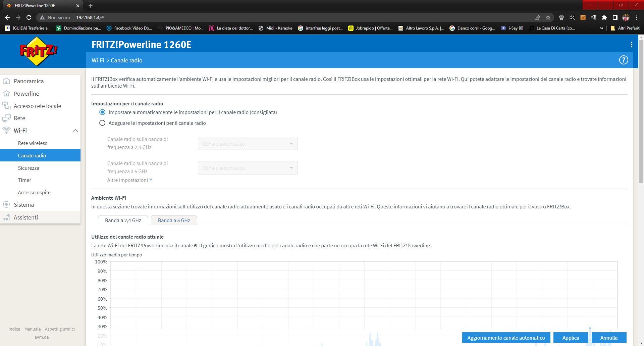Click the Rete monitors icon

tap(6, 118)
